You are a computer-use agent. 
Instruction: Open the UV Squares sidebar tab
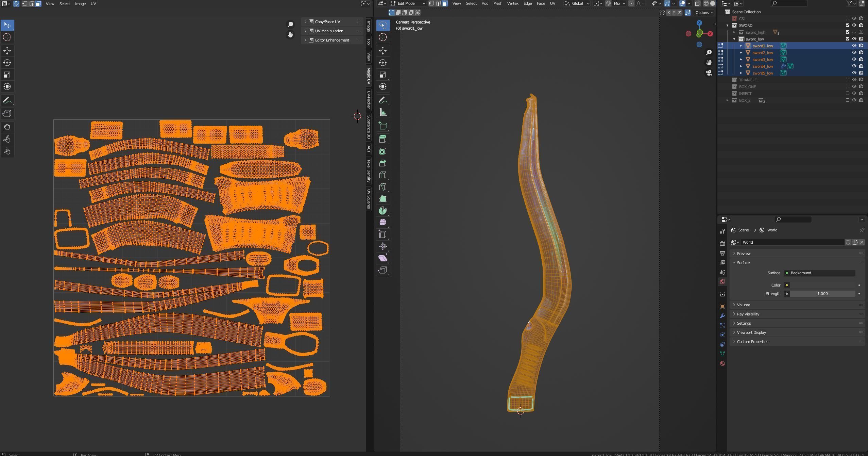[x=369, y=199]
